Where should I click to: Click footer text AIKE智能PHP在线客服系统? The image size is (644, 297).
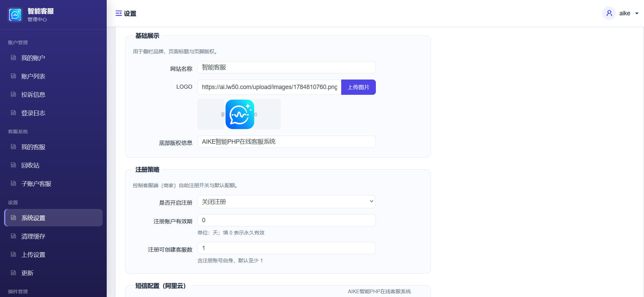(379, 292)
